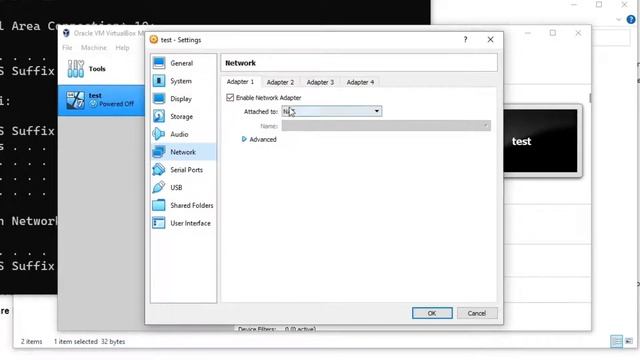640x360 pixels.
Task: Open help question mark in Settings dialog
Action: 465,40
